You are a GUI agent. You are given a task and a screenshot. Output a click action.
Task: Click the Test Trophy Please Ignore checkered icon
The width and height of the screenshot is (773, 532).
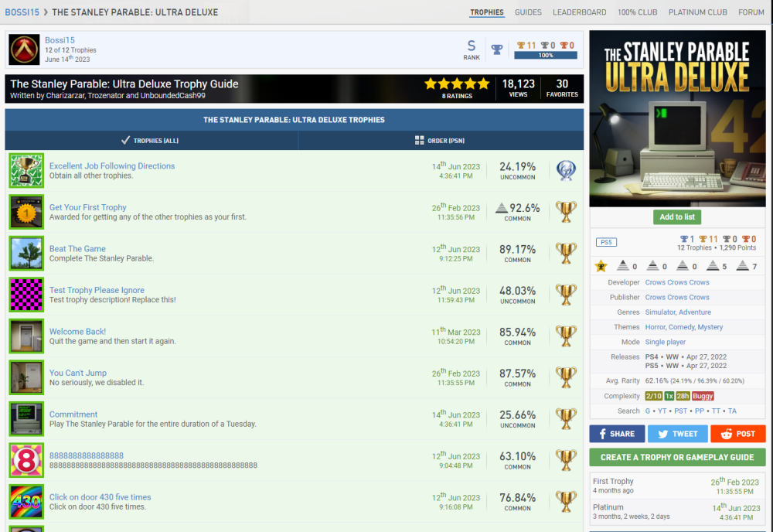coord(26,295)
